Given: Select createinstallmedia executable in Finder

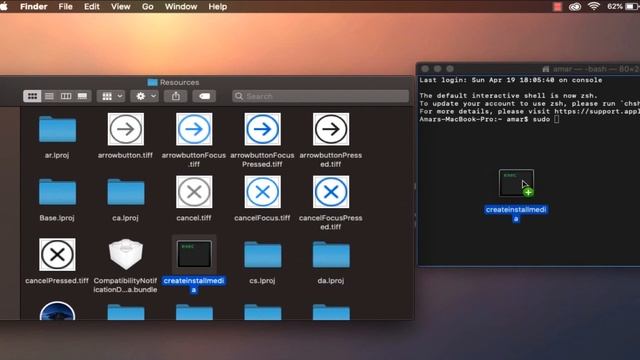Looking at the screenshot, I should point(194,254).
